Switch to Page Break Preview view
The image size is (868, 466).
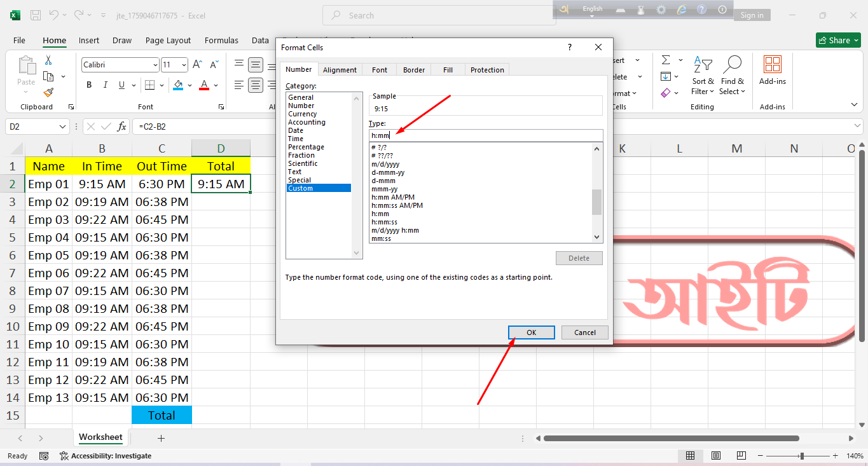741,456
